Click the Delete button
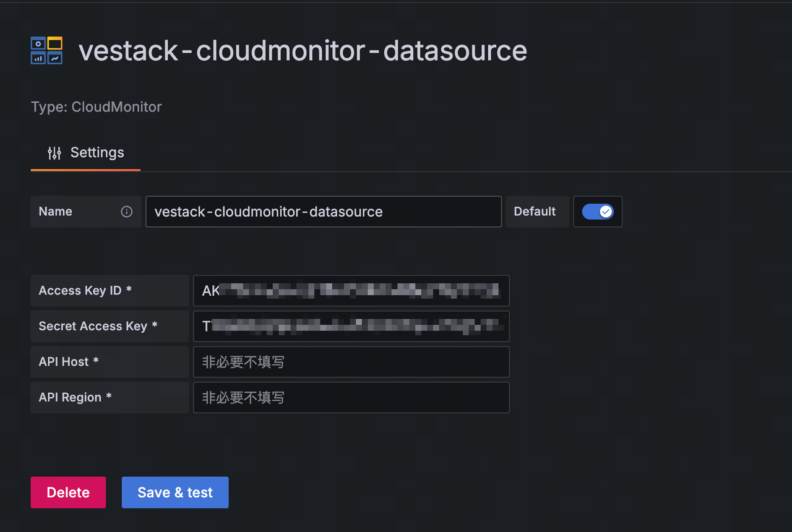Screen dimensions: 792x532 68,492
